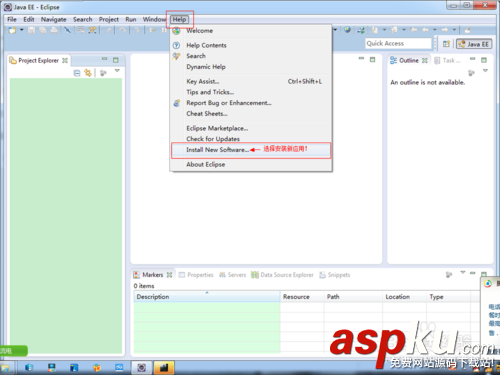Click the Open Web Browser globe icon
Image resolution: width=500 pixels, height=375 pixels.
pyautogui.click(x=347, y=30)
